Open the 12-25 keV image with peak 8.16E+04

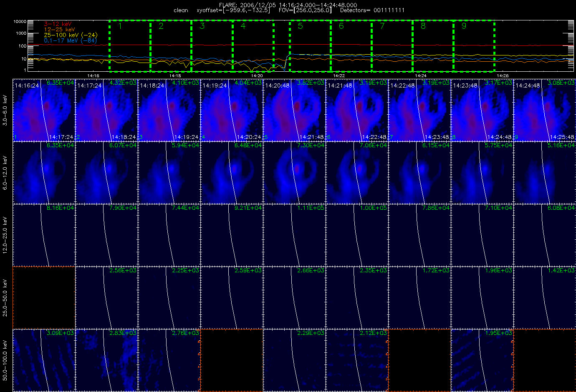(44, 235)
